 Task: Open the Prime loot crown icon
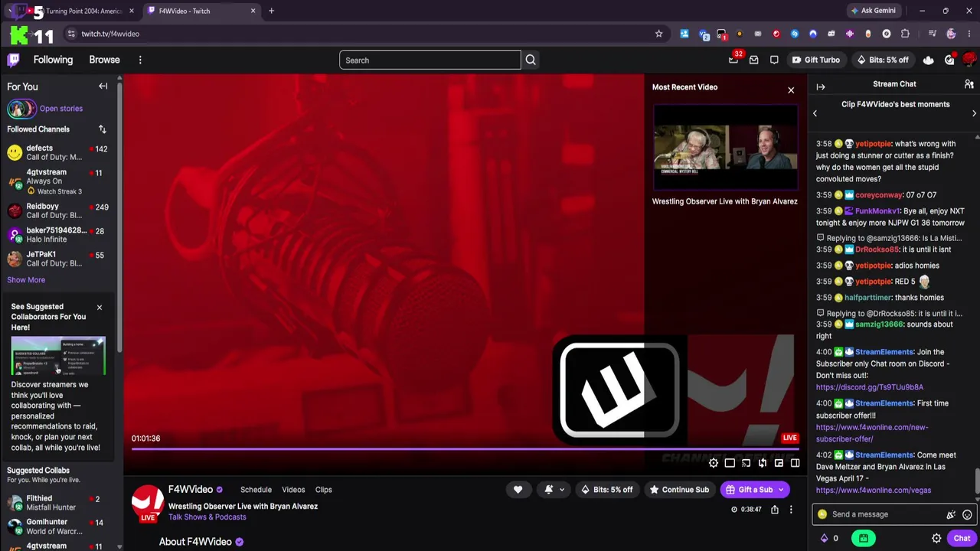coord(929,60)
